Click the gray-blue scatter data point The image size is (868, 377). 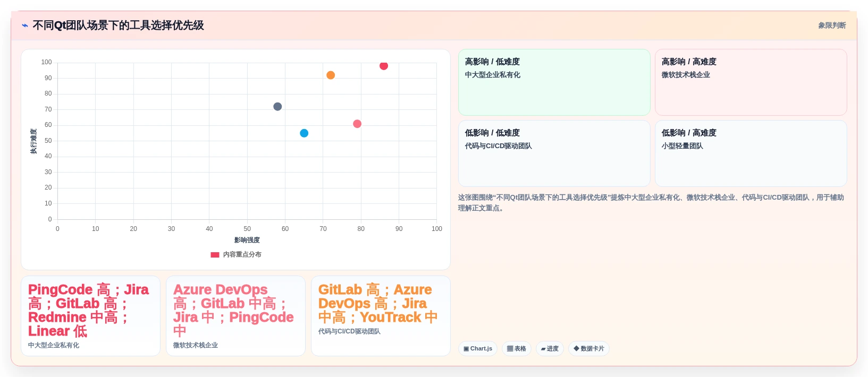point(277,107)
